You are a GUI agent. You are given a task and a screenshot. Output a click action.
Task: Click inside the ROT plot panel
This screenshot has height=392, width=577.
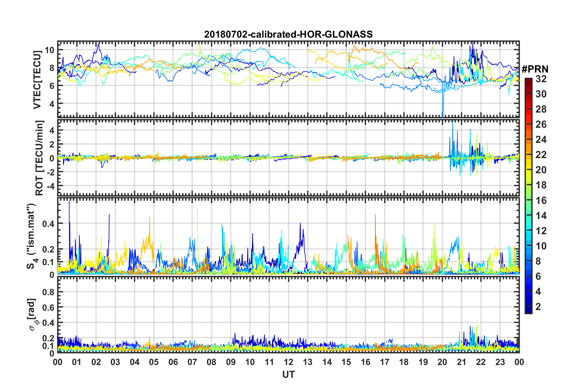click(288, 157)
